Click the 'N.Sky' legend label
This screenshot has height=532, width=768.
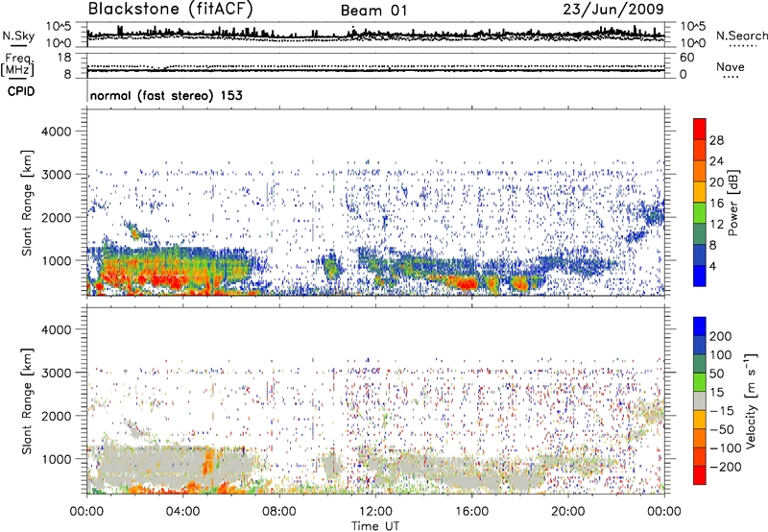(18, 36)
